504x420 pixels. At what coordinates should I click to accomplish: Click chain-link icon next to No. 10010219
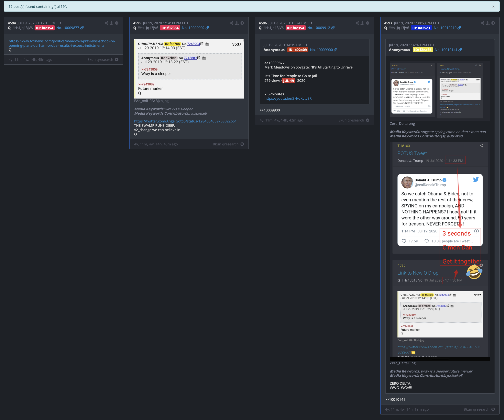pyautogui.click(x=459, y=28)
